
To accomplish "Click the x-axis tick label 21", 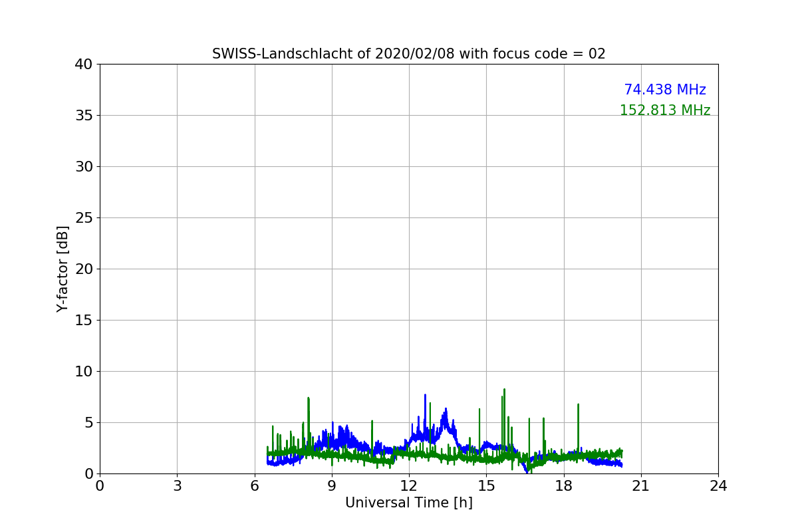I will pyautogui.click(x=641, y=486).
